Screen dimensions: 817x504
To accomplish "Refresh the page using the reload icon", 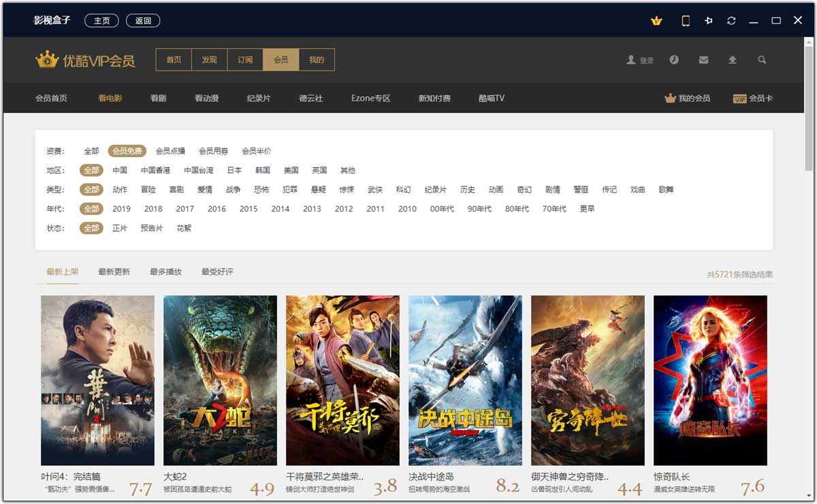I will pyautogui.click(x=731, y=20).
